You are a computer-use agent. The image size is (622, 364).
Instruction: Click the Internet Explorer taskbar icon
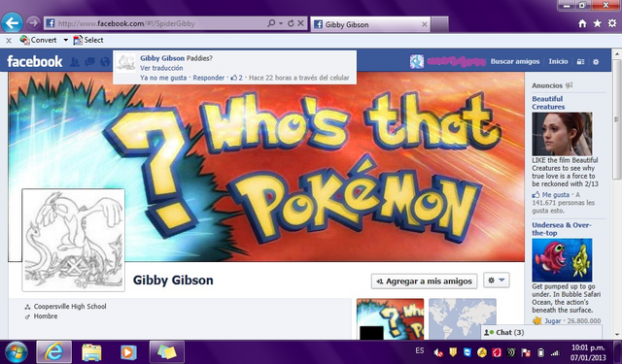coord(54,352)
